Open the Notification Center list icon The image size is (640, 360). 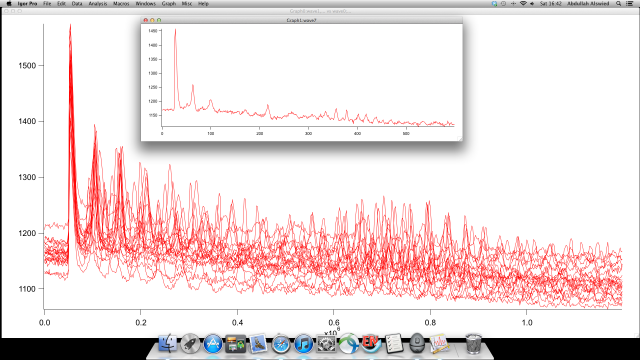630,4
